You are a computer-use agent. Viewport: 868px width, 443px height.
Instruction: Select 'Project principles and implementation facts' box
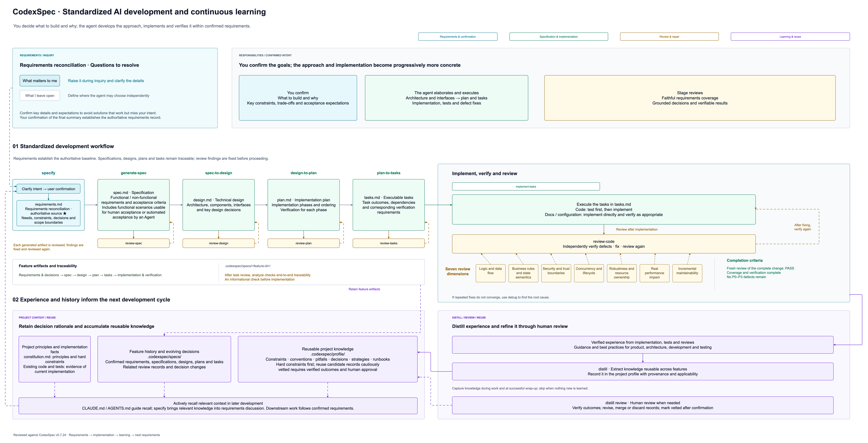55,359
